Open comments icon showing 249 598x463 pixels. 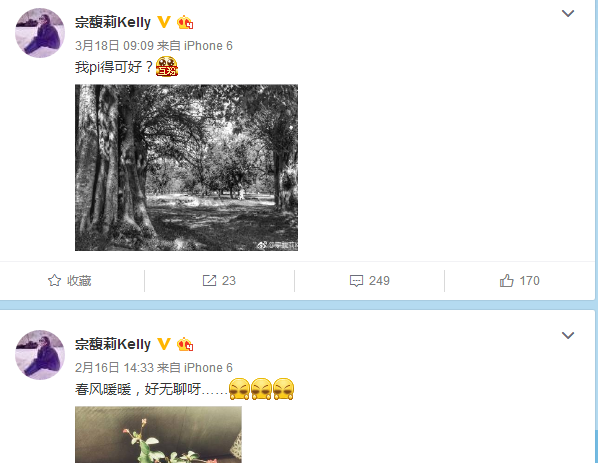356,281
